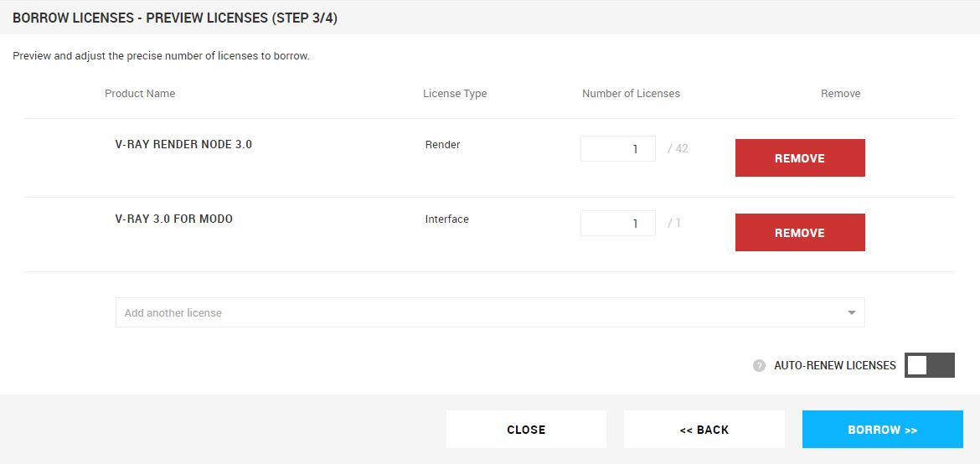Click the AUTO-RENEW LICENSES label

(835, 365)
